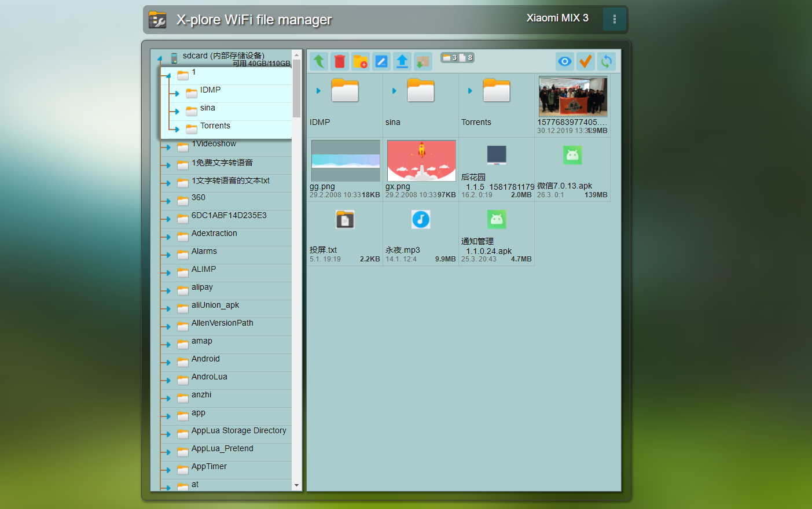Click the red trash delete icon
The height and width of the screenshot is (509, 812).
pos(340,61)
